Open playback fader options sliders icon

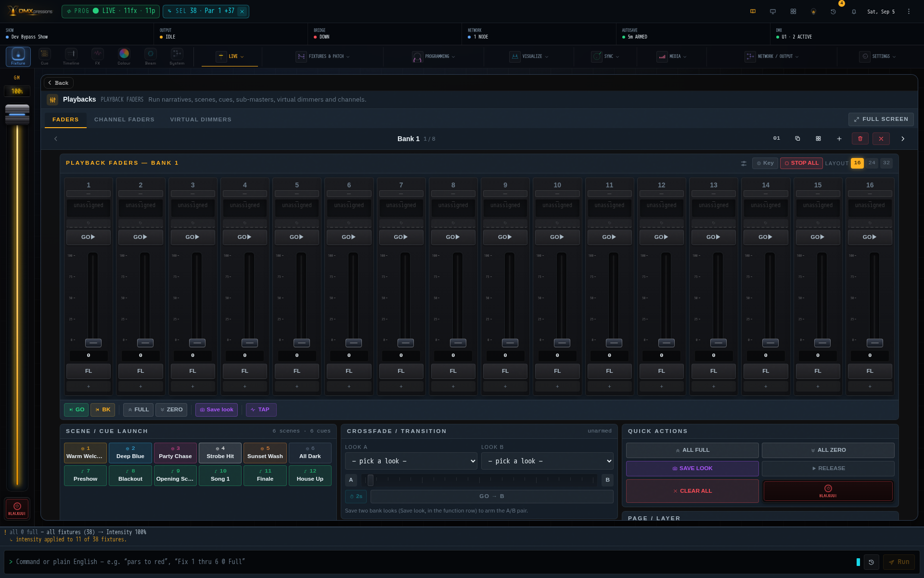coord(744,163)
